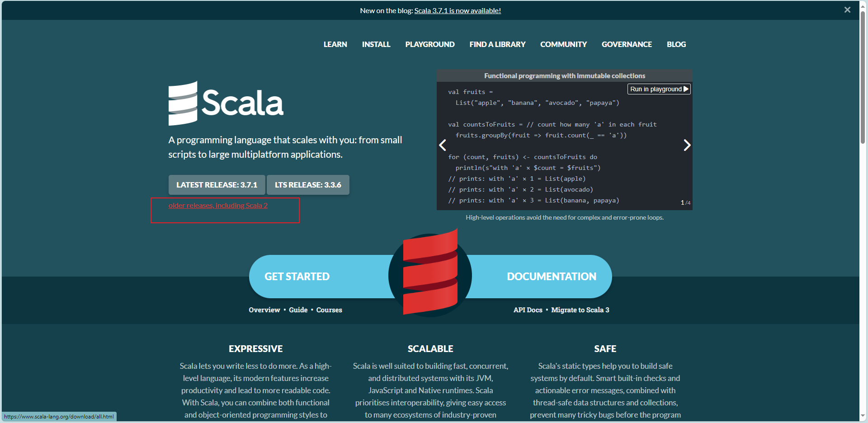This screenshot has width=868, height=423.
Task: Click the scrollbar down arrow
Action: point(863,416)
